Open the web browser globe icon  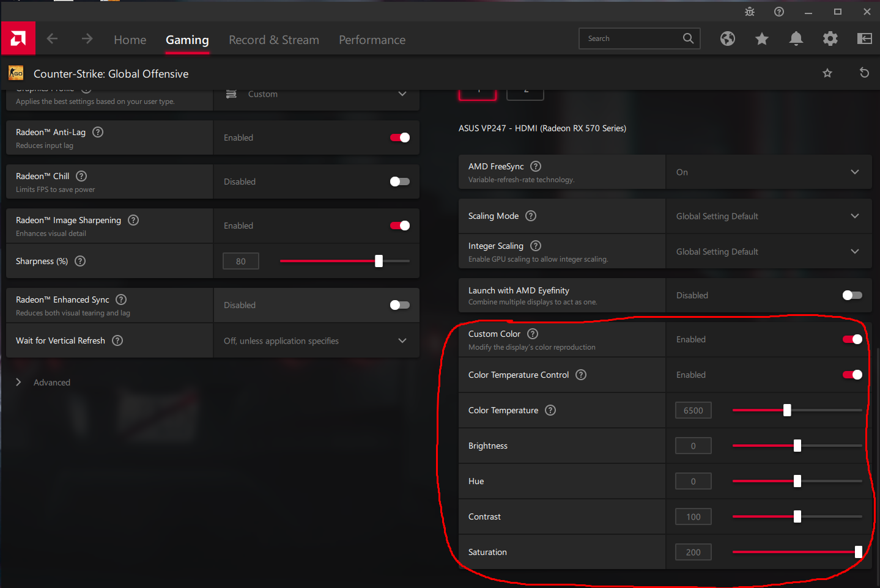728,39
